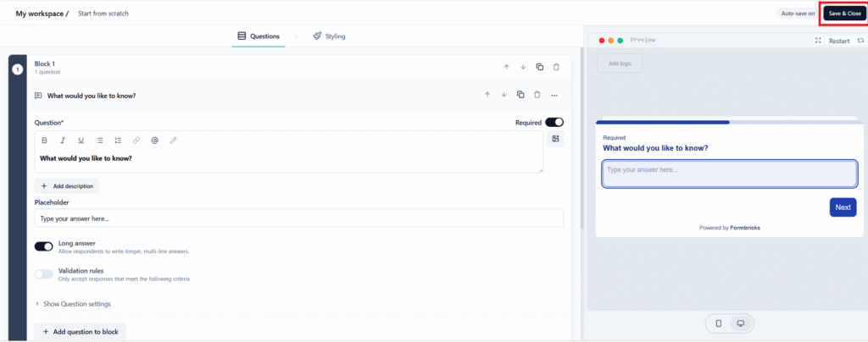Move the question row down arrow

pyautogui.click(x=504, y=95)
